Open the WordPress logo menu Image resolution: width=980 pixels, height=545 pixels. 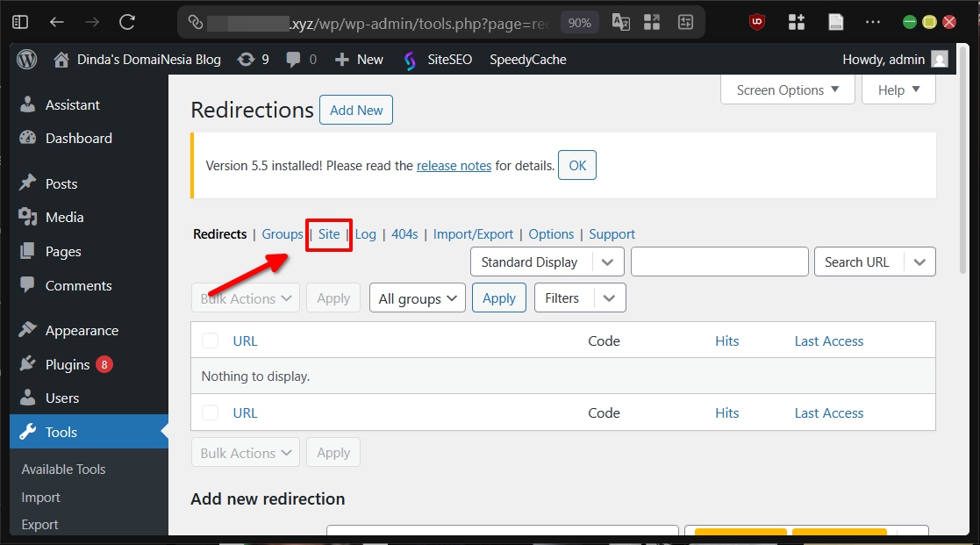point(25,59)
